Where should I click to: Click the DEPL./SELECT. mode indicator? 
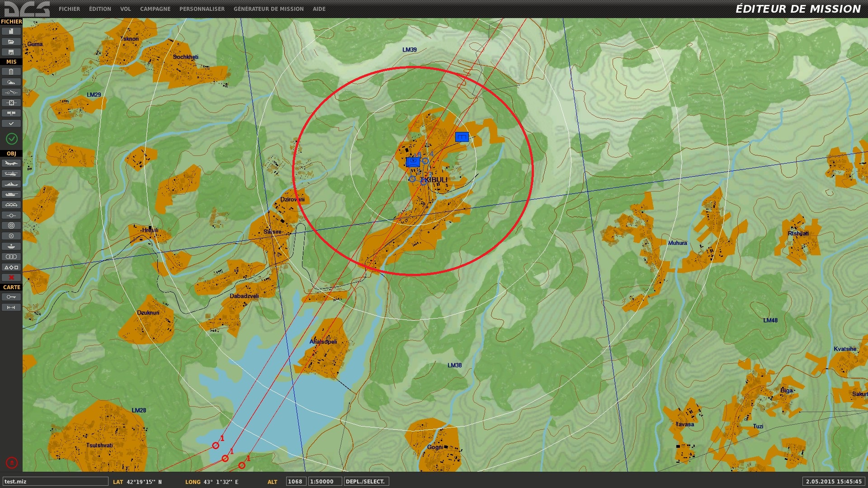(366, 482)
